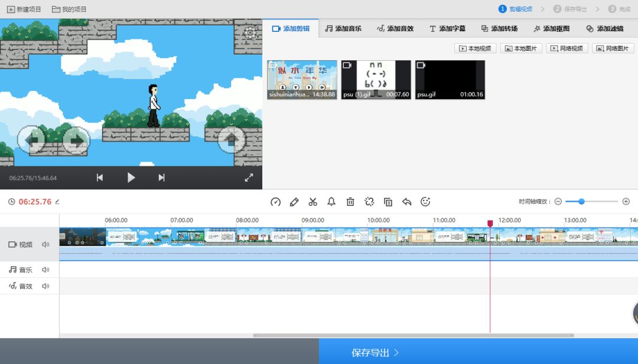Image resolution: width=638 pixels, height=364 pixels.
Task: Open the 添加字幕 subtitles tab
Action: click(447, 28)
